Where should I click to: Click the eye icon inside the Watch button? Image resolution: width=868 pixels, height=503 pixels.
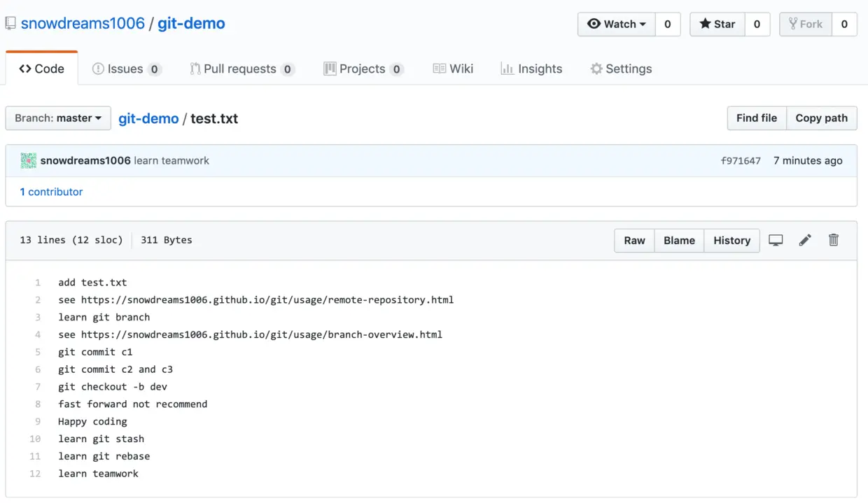pos(594,24)
